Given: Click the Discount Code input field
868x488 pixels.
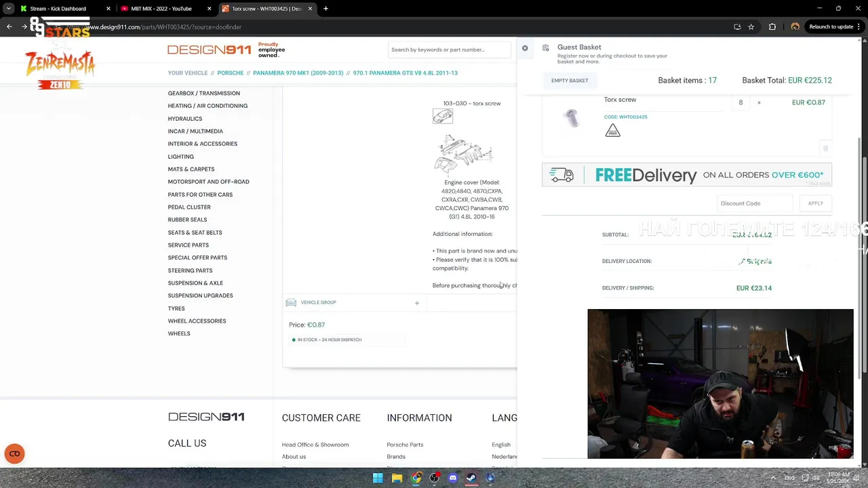Looking at the screenshot, I should click(x=755, y=203).
